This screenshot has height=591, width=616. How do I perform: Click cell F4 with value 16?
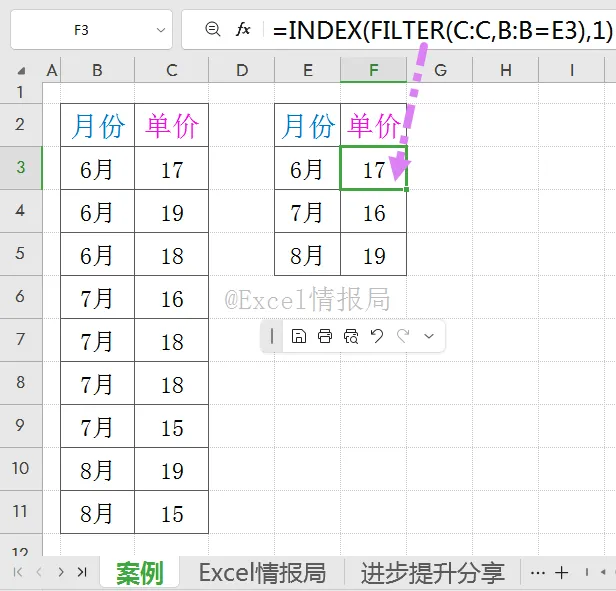pyautogui.click(x=374, y=211)
